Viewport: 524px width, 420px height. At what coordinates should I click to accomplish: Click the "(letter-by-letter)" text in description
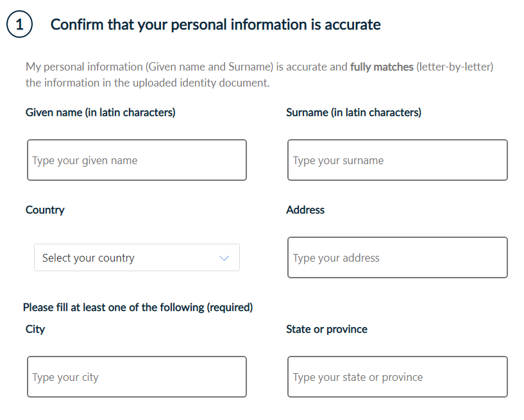455,67
